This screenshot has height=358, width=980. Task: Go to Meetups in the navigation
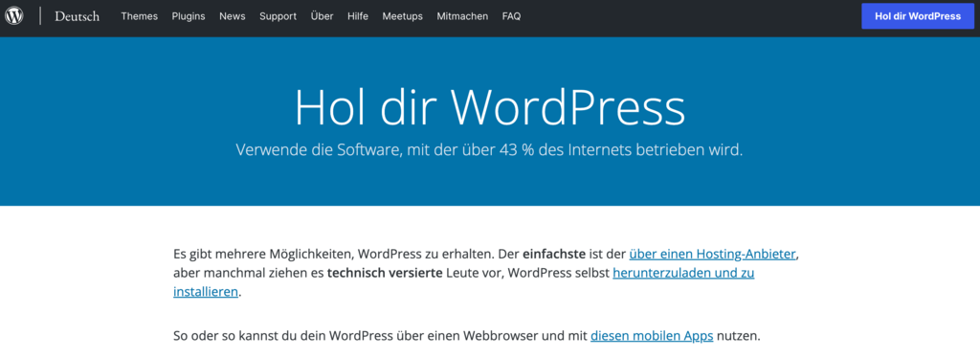[x=403, y=17]
